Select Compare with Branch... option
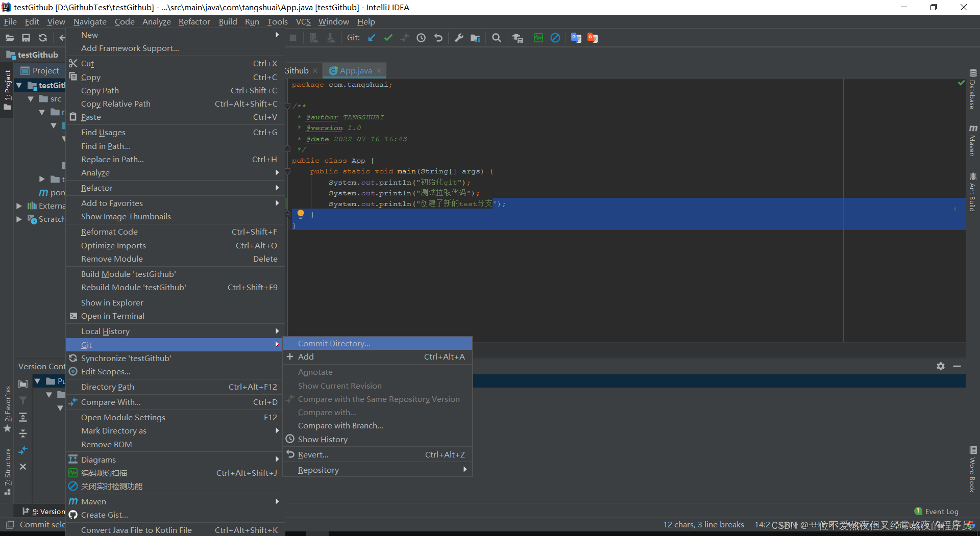Screen dimensions: 980x536 click(x=378, y=425)
